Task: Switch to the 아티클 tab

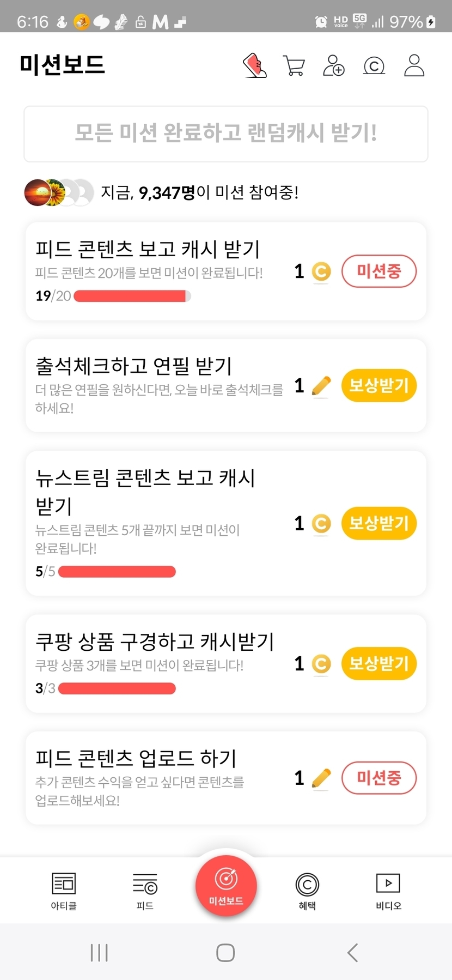Action: coord(64,891)
